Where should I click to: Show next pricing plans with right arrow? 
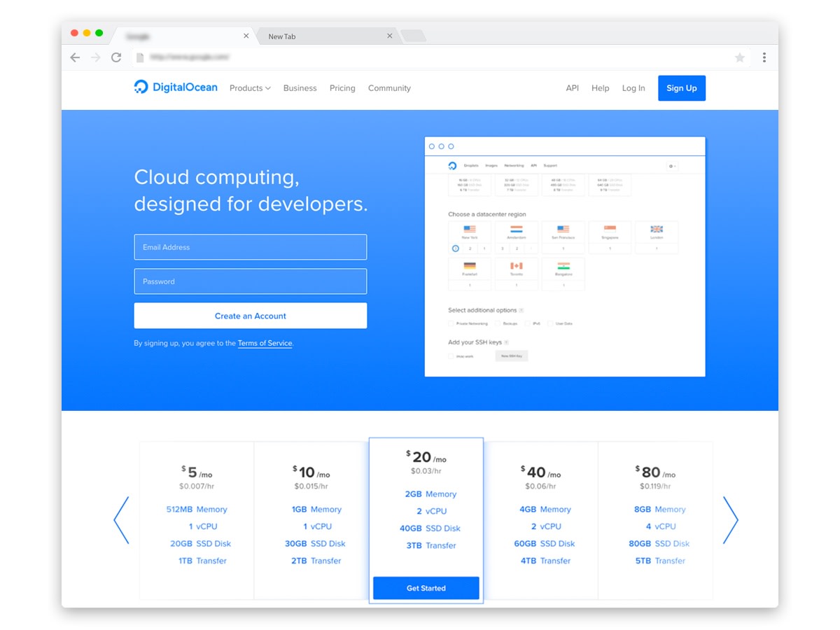tap(731, 520)
